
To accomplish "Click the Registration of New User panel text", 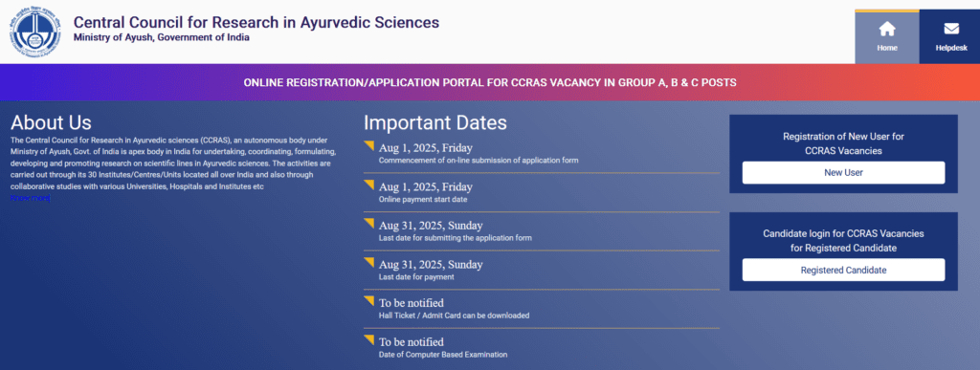I will (843, 143).
